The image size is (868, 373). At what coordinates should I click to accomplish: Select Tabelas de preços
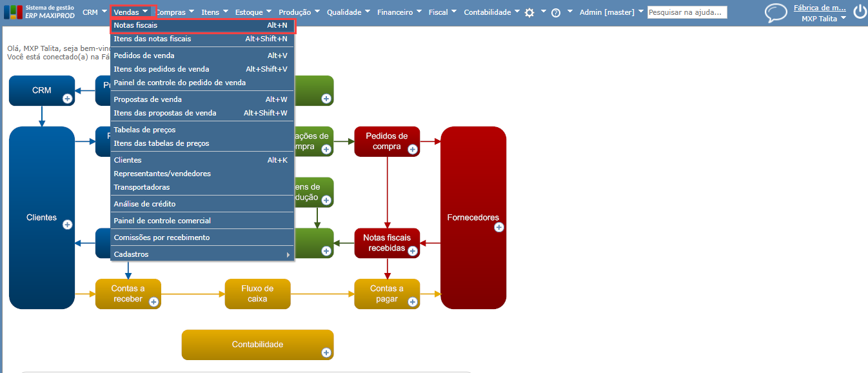tap(202, 130)
